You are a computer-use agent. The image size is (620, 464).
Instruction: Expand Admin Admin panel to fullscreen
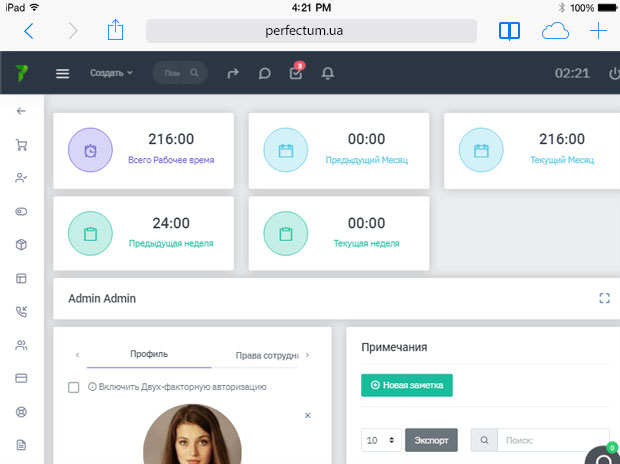pyautogui.click(x=604, y=298)
